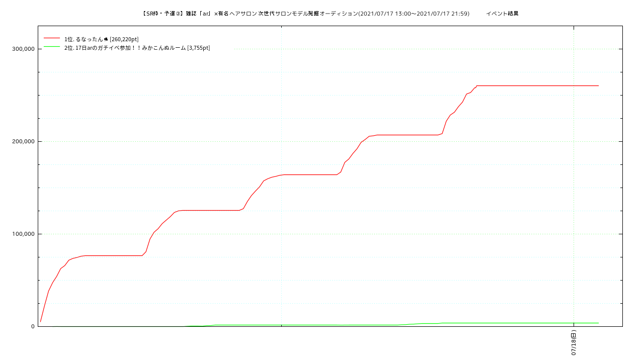Click the green line sample in legend
This screenshot has width=644, height=362.
52,47
